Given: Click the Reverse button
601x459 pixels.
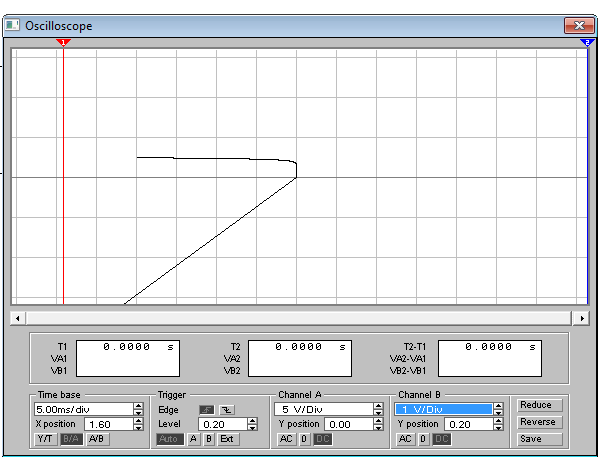Looking at the screenshot, I should tap(540, 422).
